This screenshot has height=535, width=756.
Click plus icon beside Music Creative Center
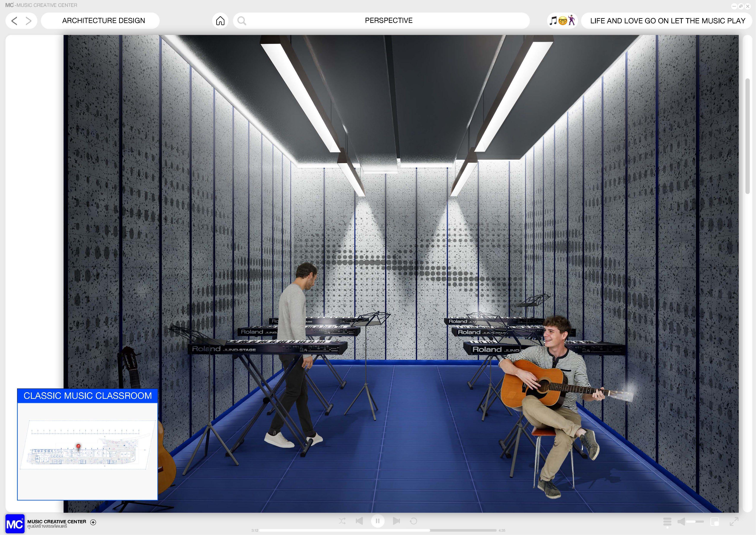(x=93, y=522)
